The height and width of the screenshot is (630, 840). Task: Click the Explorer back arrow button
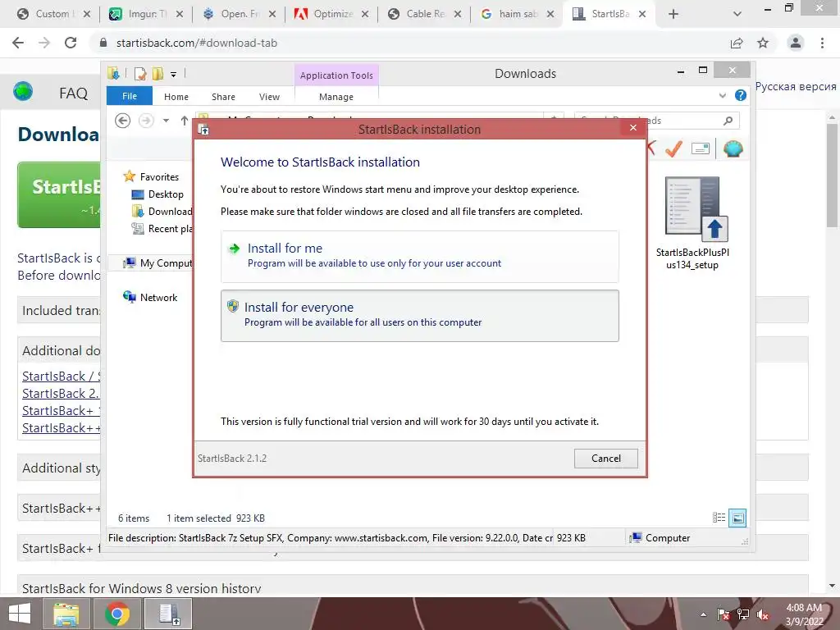click(x=123, y=121)
